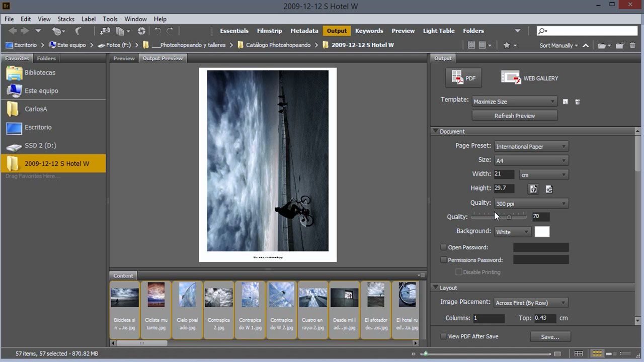644x362 pixels.
Task: Toggle ascending sort order arrow
Action: point(586,45)
